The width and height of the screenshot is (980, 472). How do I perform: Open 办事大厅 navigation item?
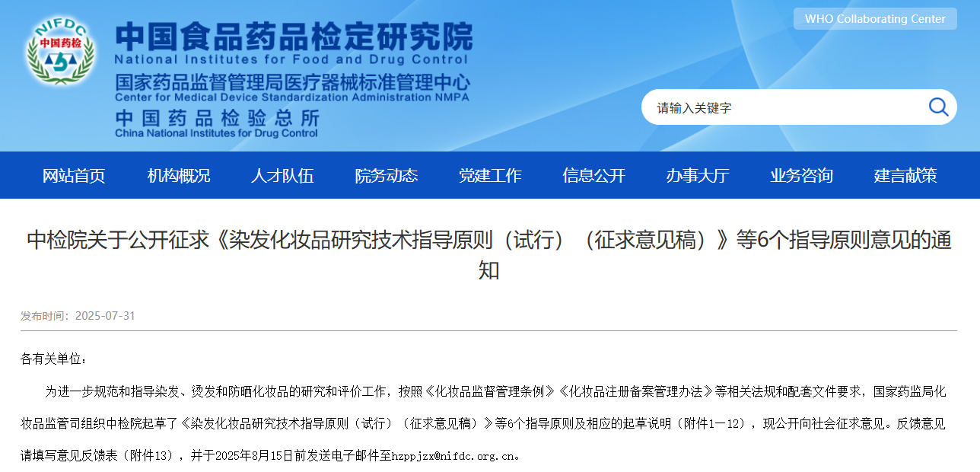(698, 176)
